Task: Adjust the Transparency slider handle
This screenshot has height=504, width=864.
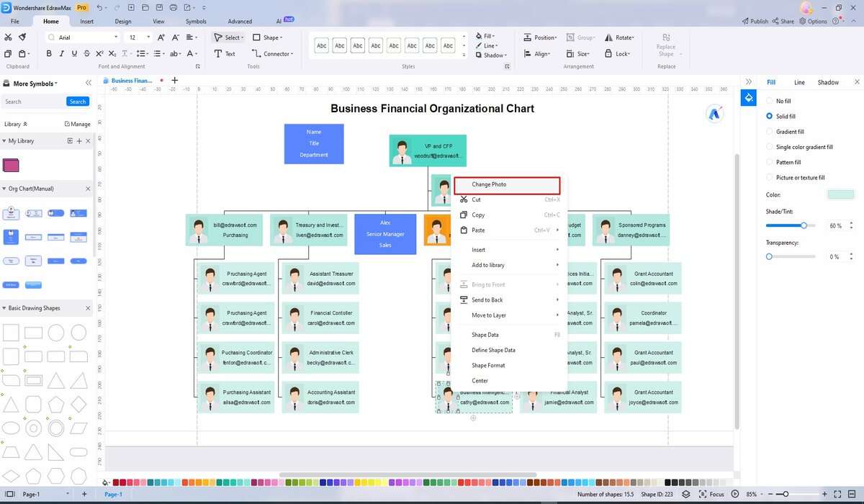Action: [x=769, y=256]
